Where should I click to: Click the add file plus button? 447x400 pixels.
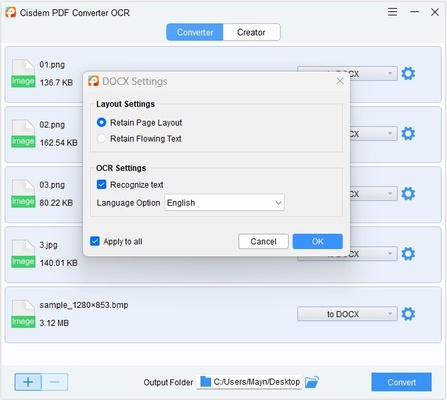point(28,382)
